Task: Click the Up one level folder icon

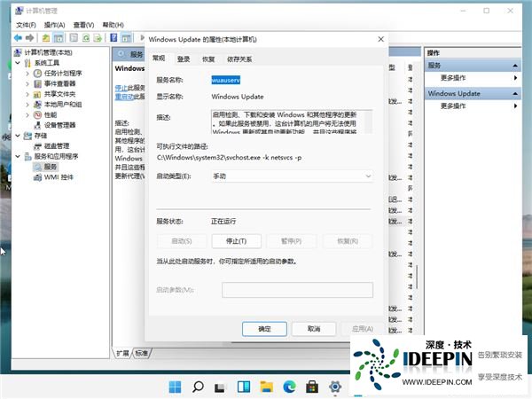Action: coord(46,38)
